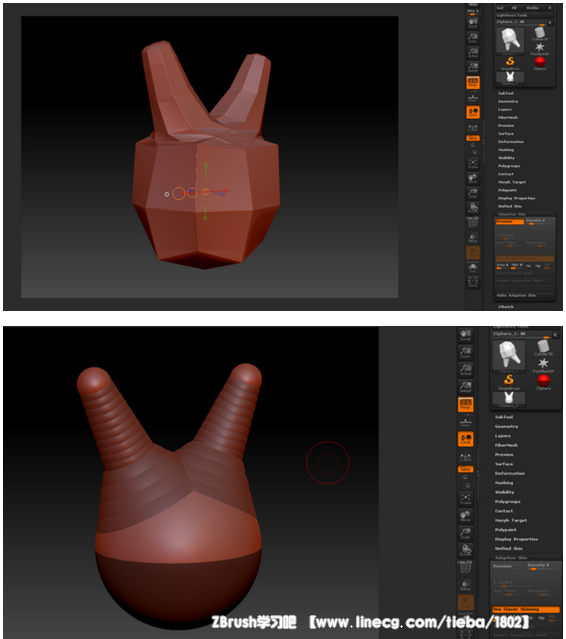Disable Use Classic Skinning in the lower screenshot

click(525, 609)
